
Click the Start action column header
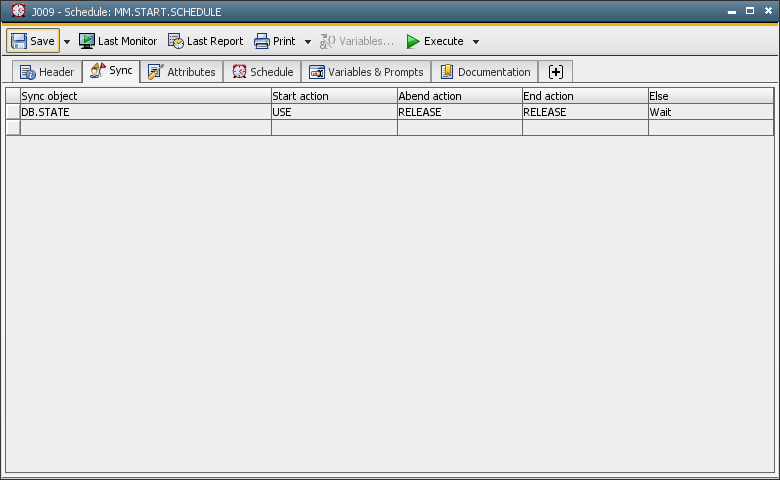click(334, 96)
